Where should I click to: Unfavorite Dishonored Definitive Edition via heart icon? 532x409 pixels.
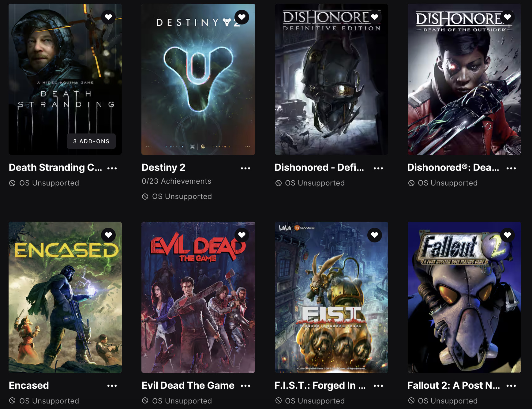coord(375,17)
